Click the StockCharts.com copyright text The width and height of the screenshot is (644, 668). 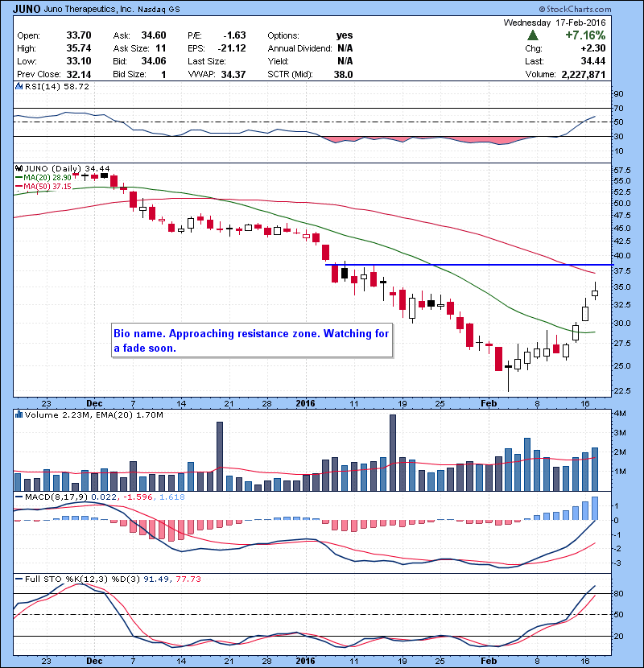(575, 9)
